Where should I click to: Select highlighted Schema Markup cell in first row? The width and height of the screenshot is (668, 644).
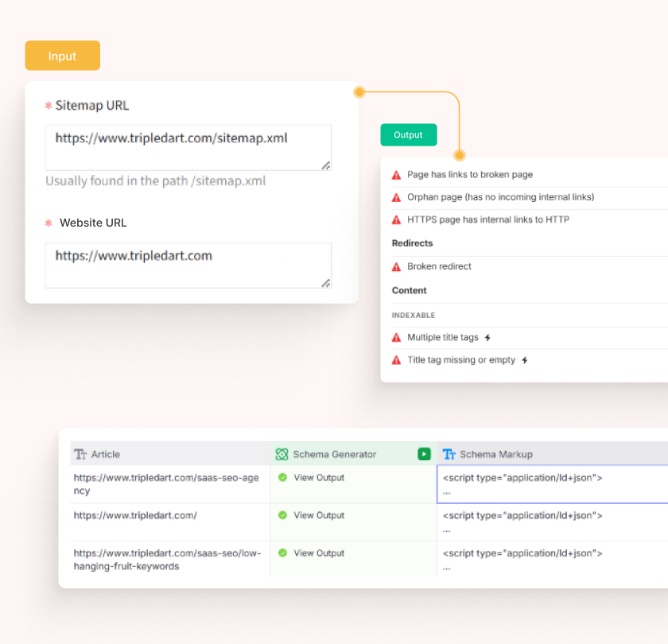tap(553, 484)
